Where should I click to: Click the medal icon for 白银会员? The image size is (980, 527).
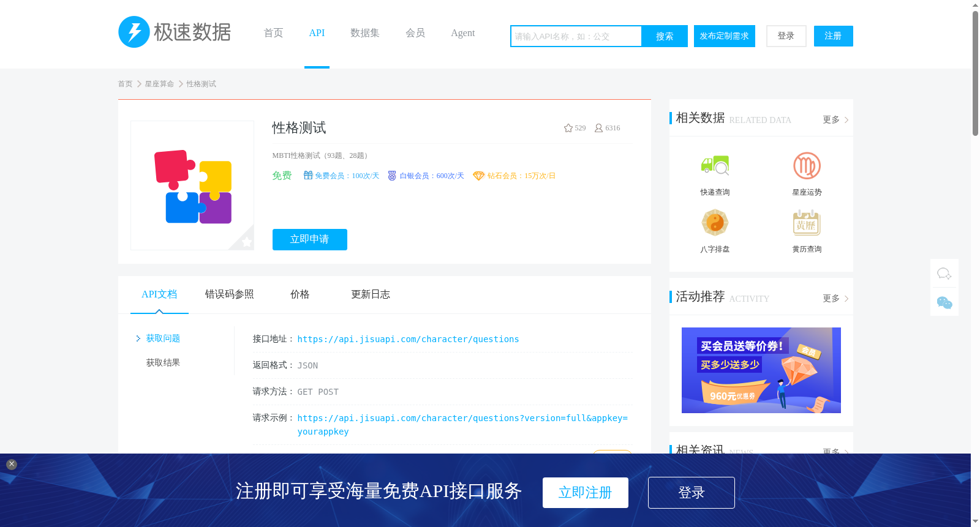pos(392,176)
